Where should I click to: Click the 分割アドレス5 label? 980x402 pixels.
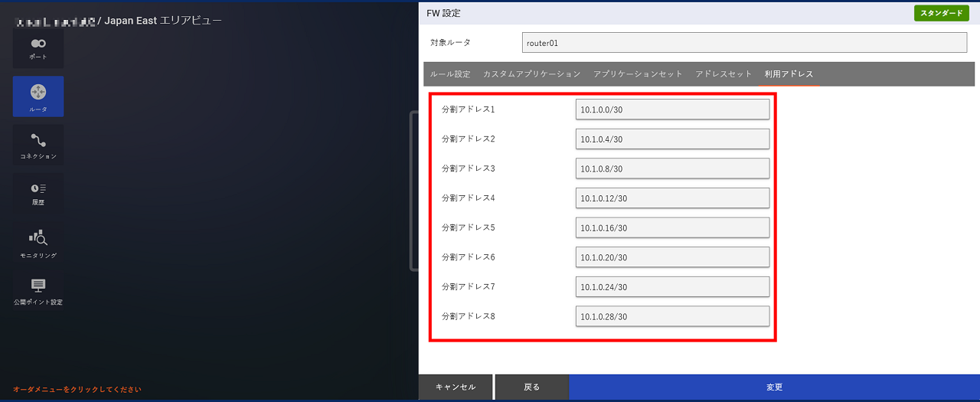[469, 227]
